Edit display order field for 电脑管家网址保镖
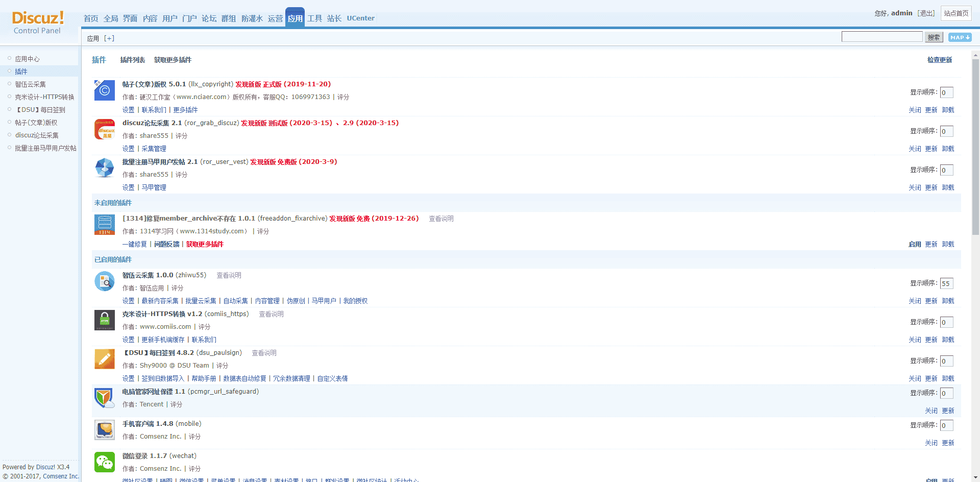 (946, 393)
